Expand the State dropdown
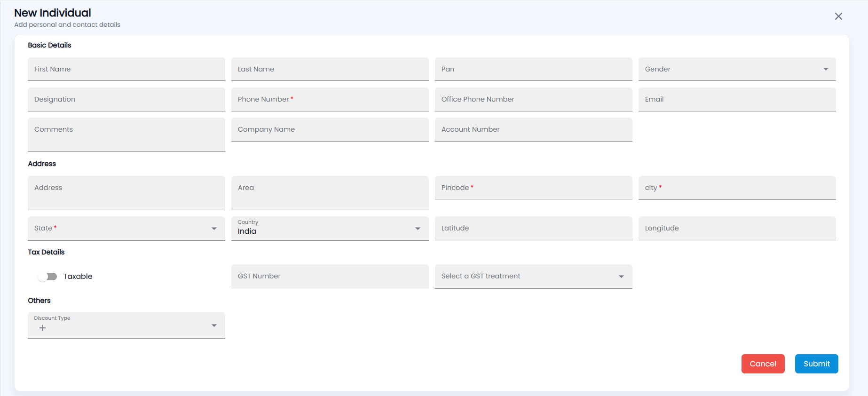 point(126,228)
